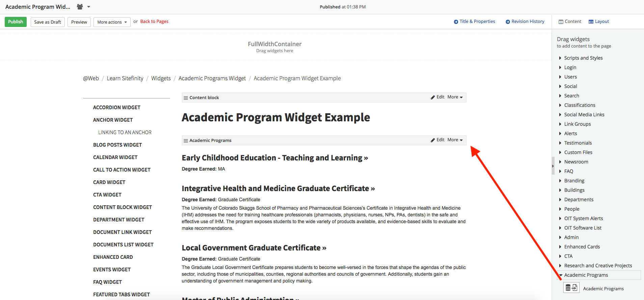Click the Academic Programs database widget icon
The width and height of the screenshot is (644, 300).
pos(571,288)
